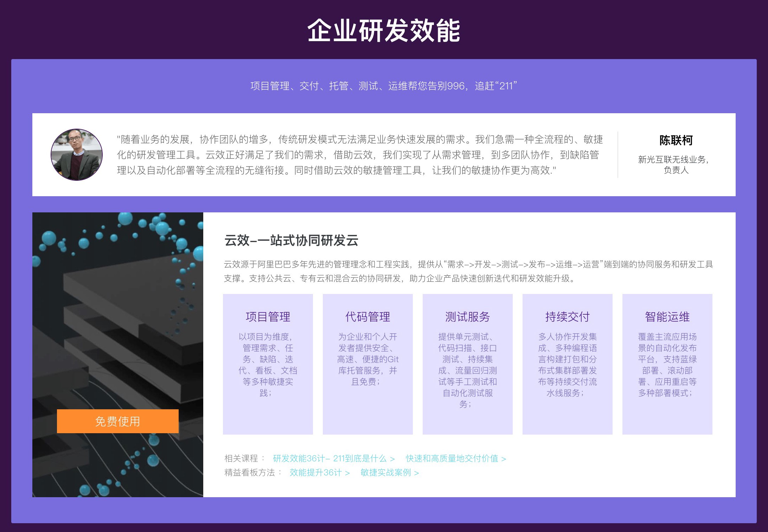Select the 代码管理 feature card
The width and height of the screenshot is (768, 532).
pos(367,364)
